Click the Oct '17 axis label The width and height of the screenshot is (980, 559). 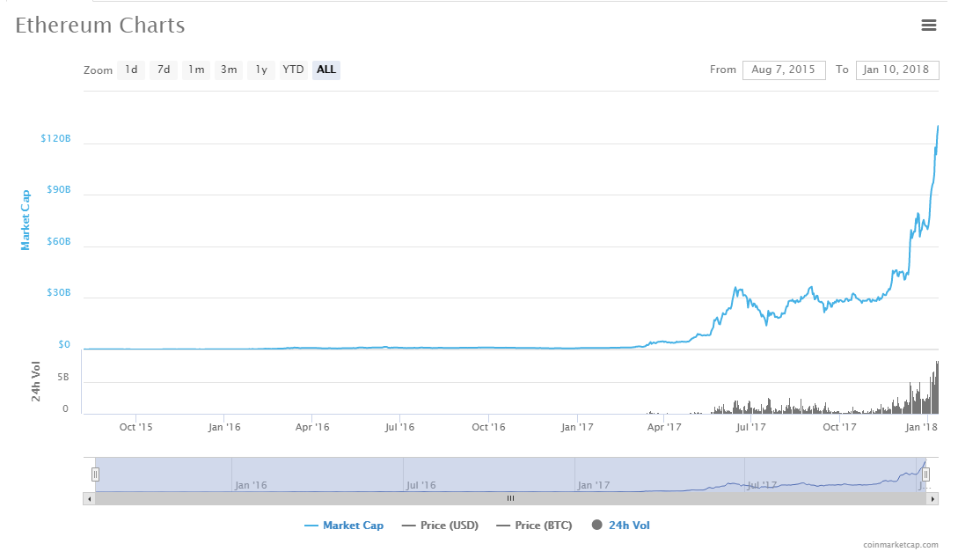point(839,427)
